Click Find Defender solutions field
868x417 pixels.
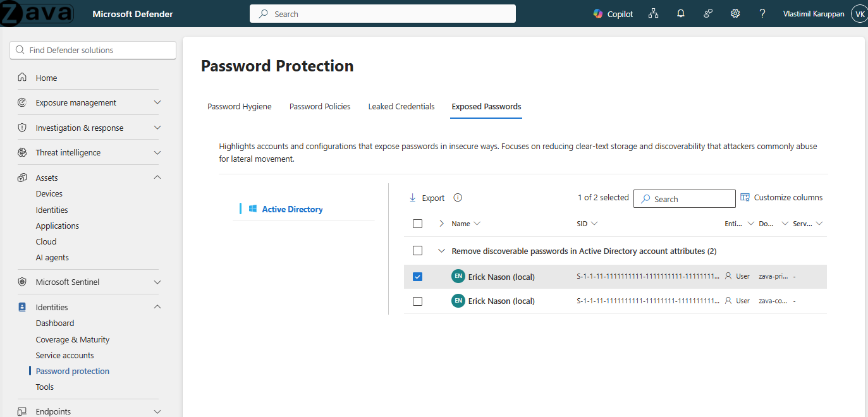[93, 50]
